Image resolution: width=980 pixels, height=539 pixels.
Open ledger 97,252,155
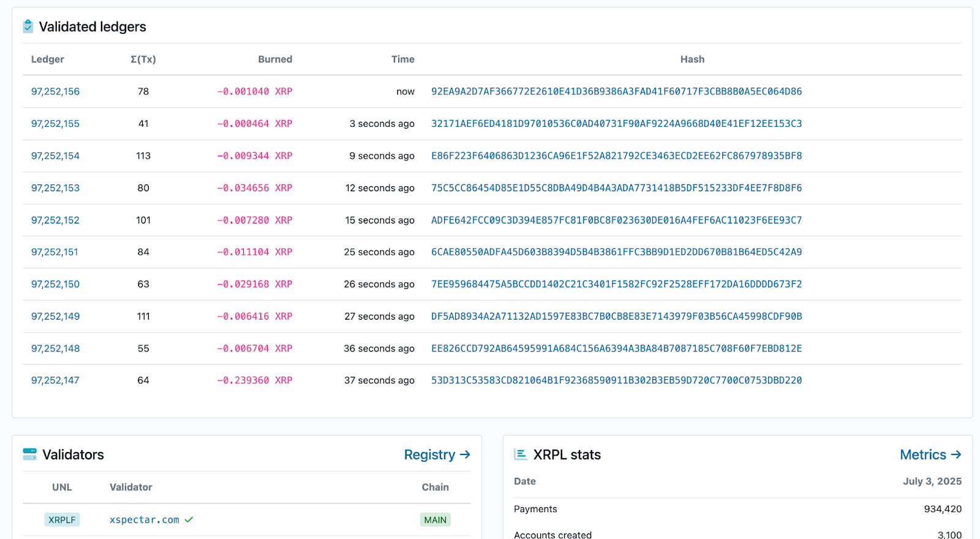pyautogui.click(x=55, y=124)
